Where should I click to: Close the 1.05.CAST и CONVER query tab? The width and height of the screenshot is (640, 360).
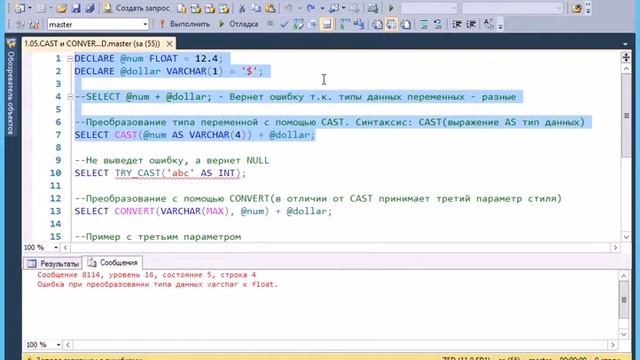(169, 43)
